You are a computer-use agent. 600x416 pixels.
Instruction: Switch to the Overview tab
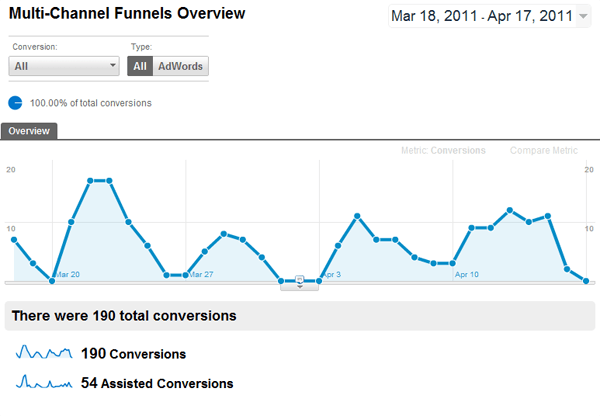pyautogui.click(x=30, y=131)
